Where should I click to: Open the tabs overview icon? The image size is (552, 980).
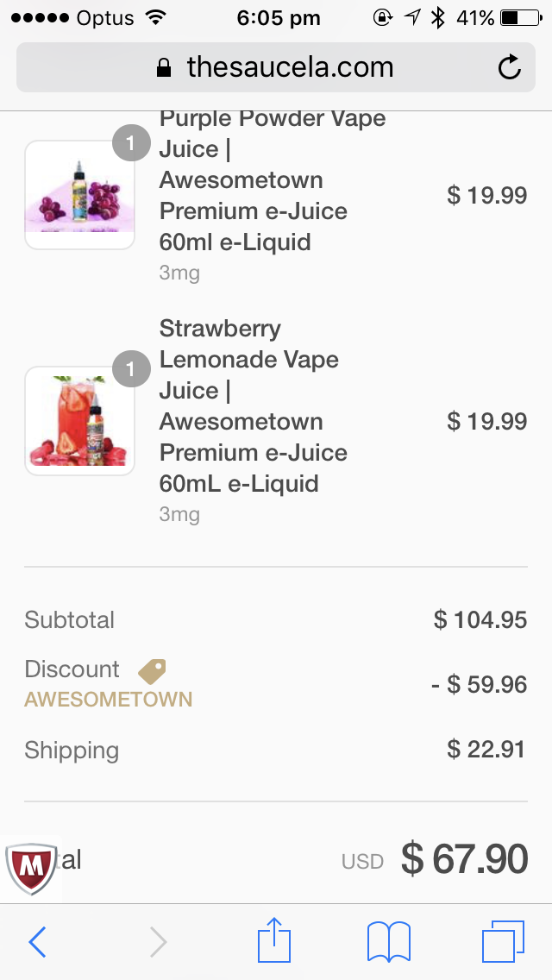503,941
